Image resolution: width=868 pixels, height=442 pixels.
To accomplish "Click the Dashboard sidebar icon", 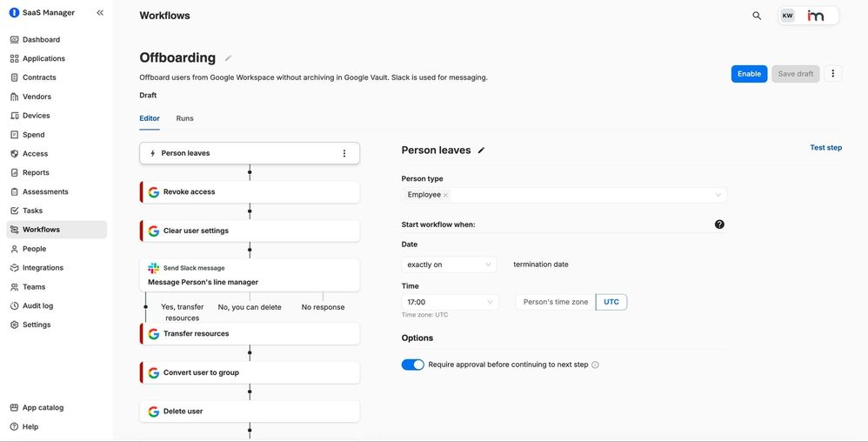I will (15, 40).
